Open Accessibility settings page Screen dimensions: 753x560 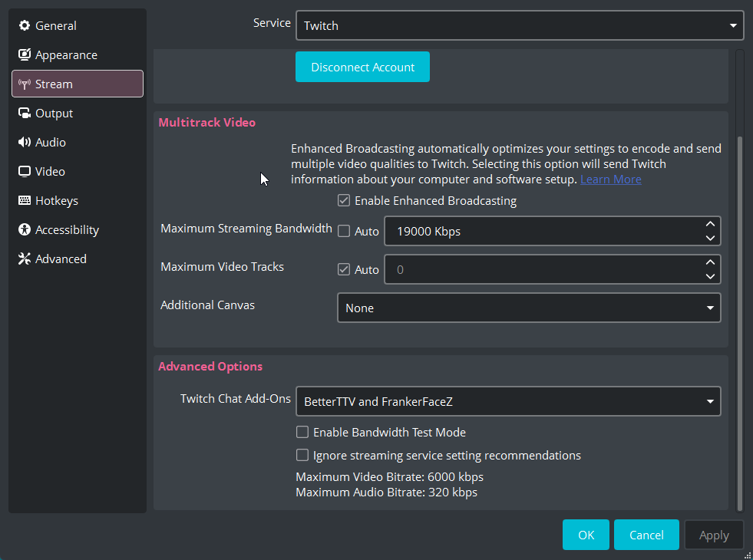(78, 230)
